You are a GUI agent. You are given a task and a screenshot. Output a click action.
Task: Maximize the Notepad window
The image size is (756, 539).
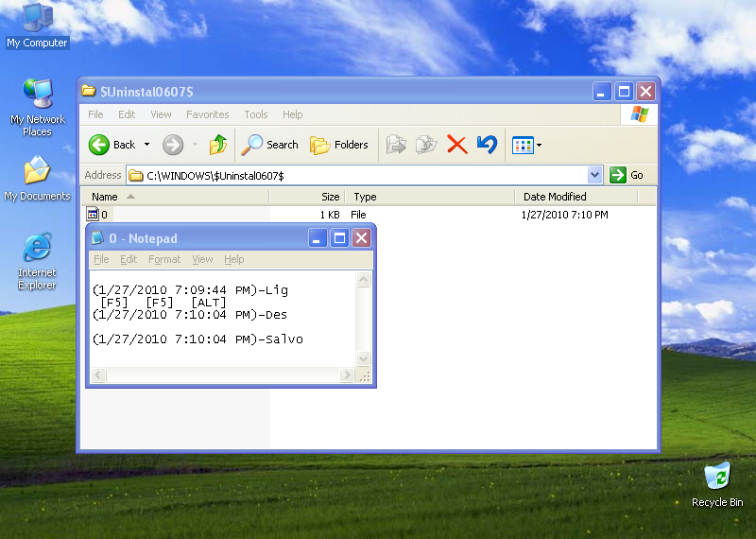339,238
